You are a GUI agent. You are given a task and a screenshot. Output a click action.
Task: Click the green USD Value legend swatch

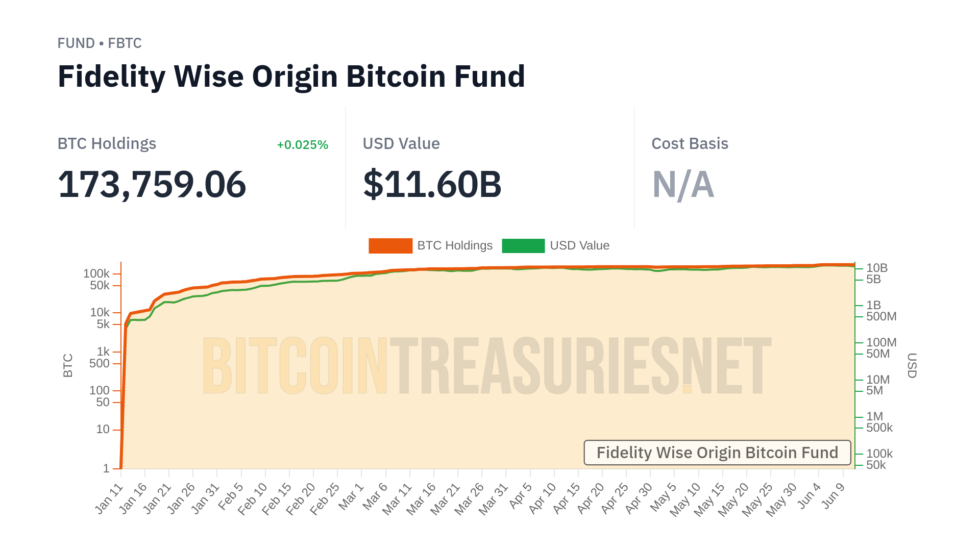523,246
